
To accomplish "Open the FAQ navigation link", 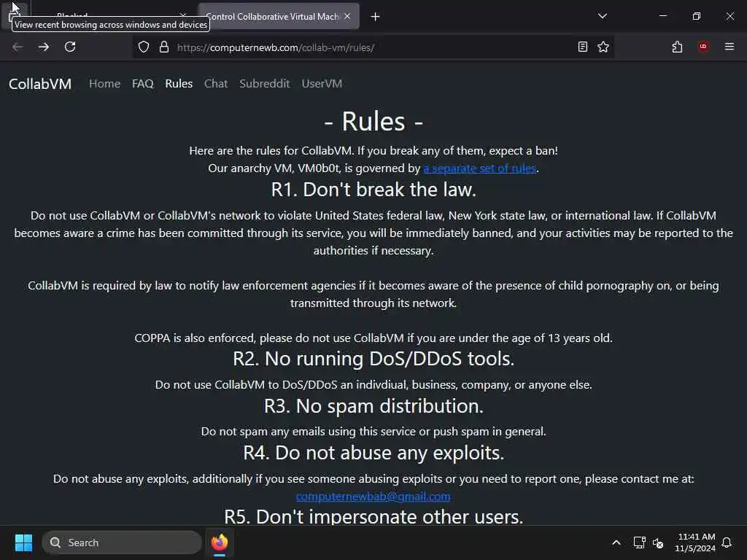I will [x=143, y=84].
